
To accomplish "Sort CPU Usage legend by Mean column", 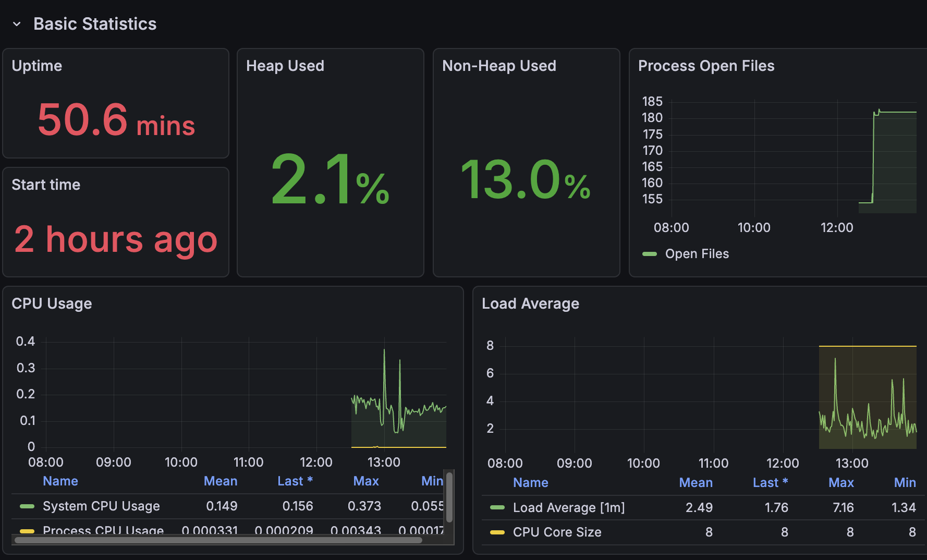I will tap(220, 481).
